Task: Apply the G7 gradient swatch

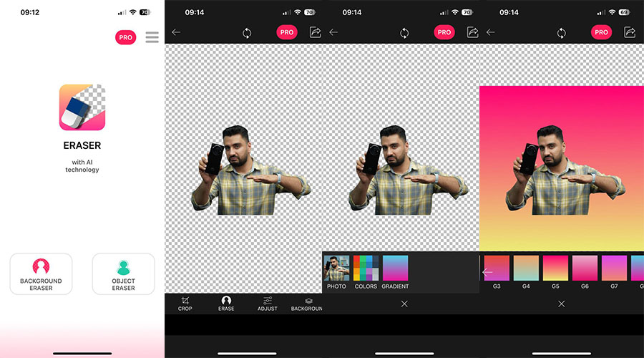Action: pos(614,268)
